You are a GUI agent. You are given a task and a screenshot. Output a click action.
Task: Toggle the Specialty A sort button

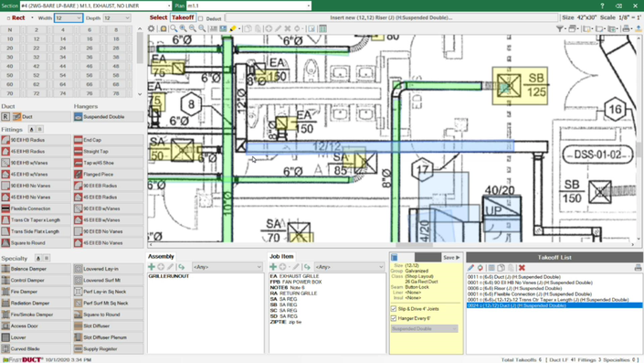point(38,258)
